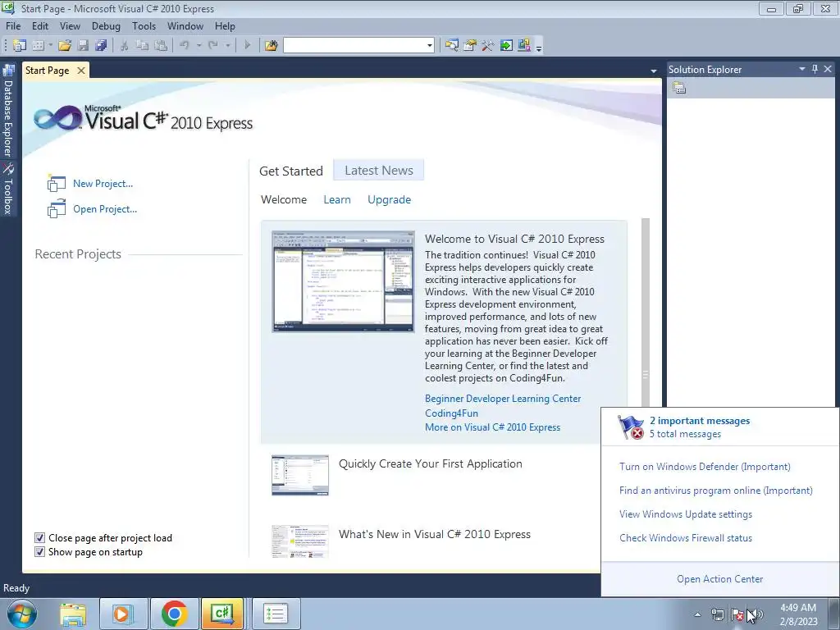Open the Tools menu
The image size is (840, 630).
(144, 25)
